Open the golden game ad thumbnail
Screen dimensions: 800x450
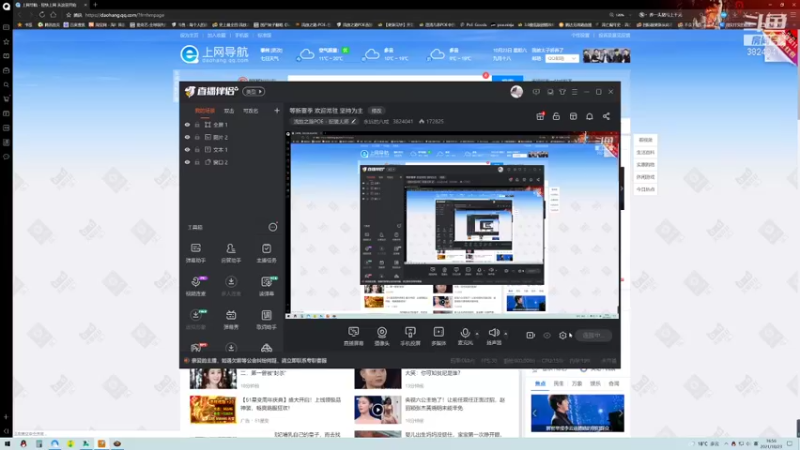(213, 409)
